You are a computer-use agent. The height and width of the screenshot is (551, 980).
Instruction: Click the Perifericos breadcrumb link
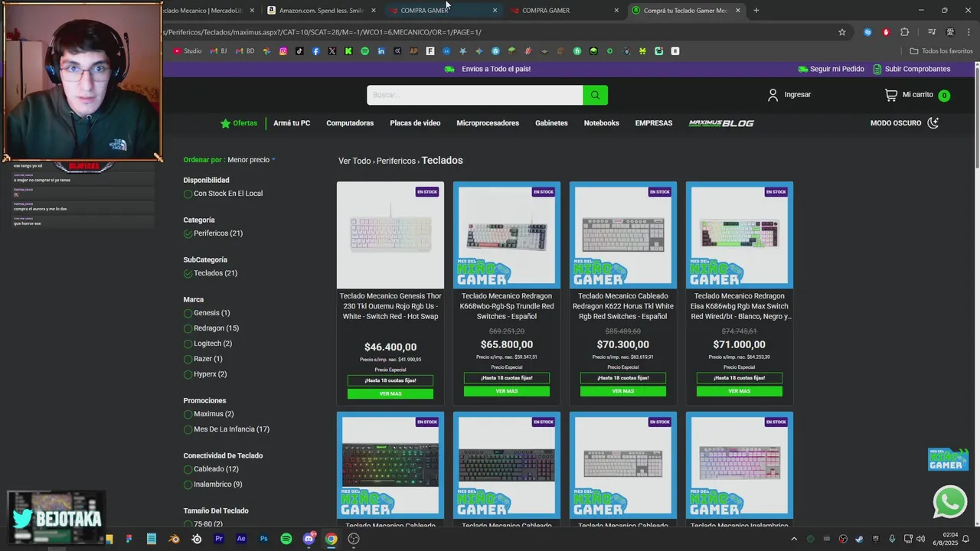point(396,161)
